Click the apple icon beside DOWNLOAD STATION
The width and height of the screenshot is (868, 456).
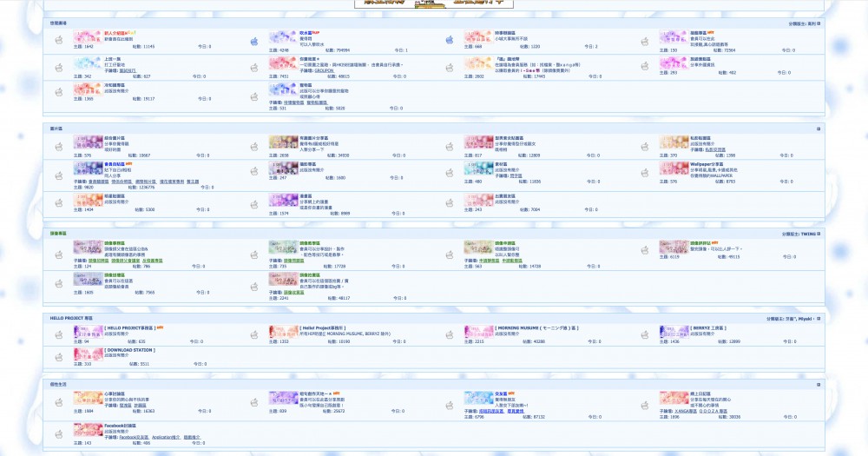pos(59,357)
